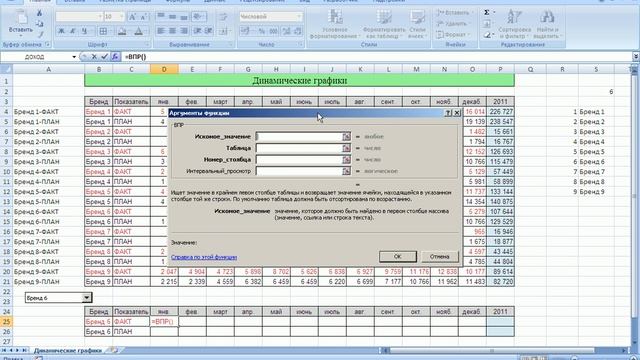Viewport: 640px width, 360px height.
Task: Align text to the right
Action: (184, 31)
